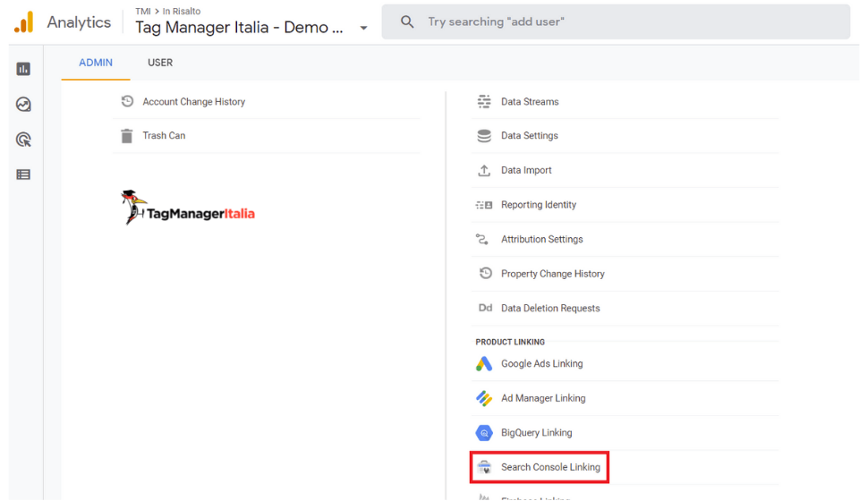Open the Reports bar chart sidebar icon
The height and width of the screenshot is (501, 868).
point(23,69)
